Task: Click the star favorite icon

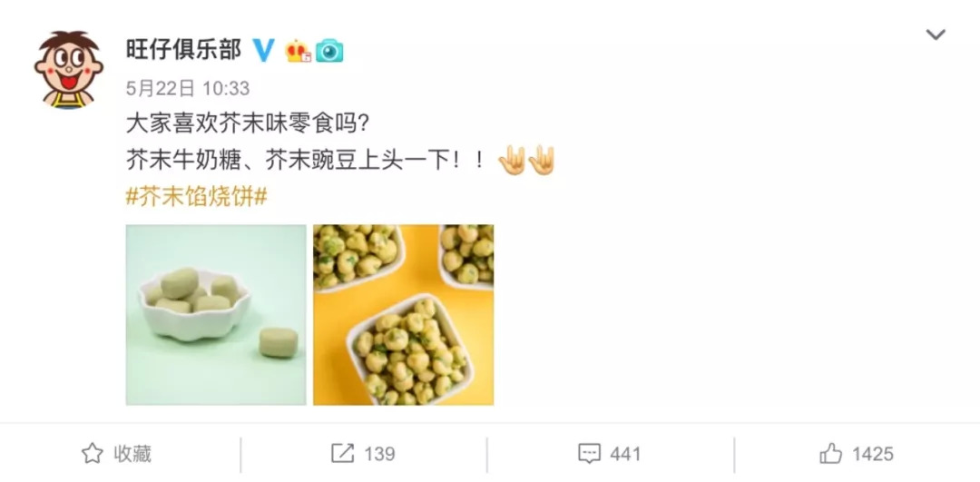Action: pos(93,453)
